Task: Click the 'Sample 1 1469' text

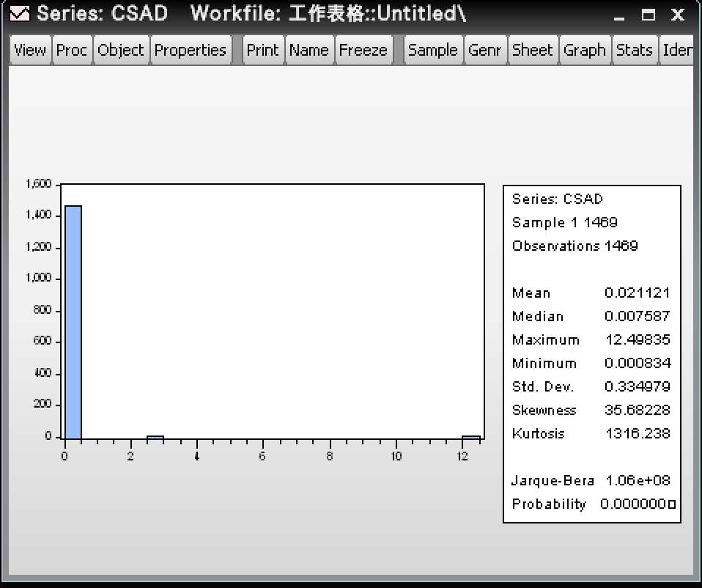Action: point(564,223)
